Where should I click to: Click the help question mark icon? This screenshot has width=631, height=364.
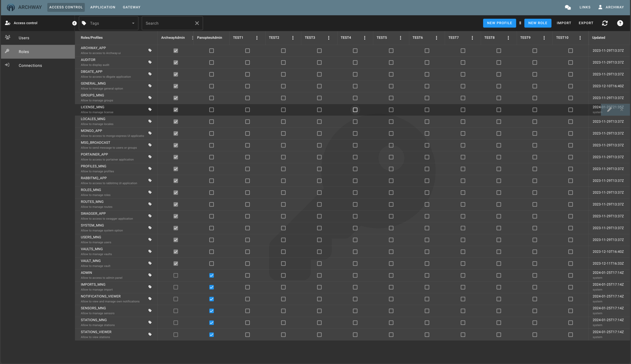coord(620,23)
